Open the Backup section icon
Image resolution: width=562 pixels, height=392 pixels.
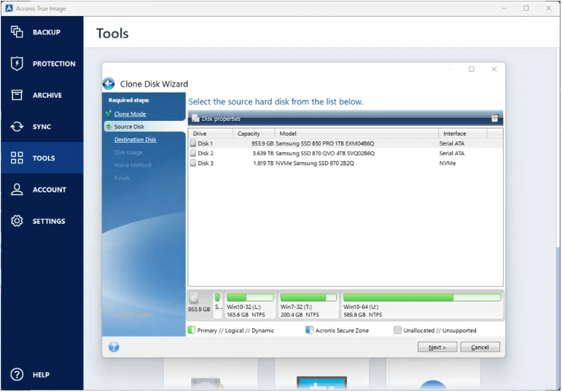(17, 32)
